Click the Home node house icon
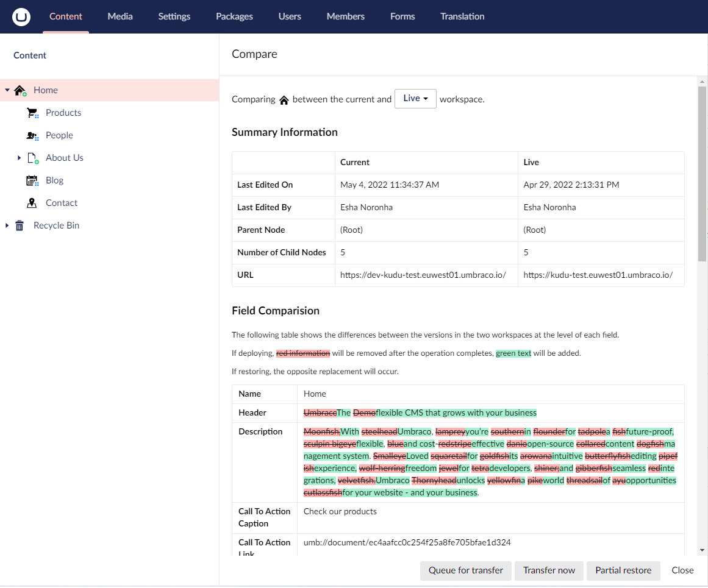This screenshot has width=708, height=588. [x=20, y=90]
